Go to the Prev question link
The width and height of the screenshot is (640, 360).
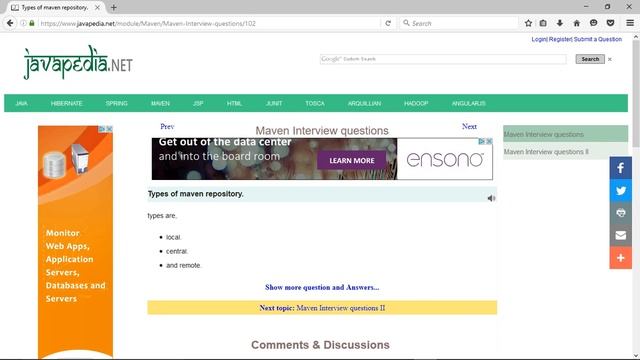click(167, 127)
